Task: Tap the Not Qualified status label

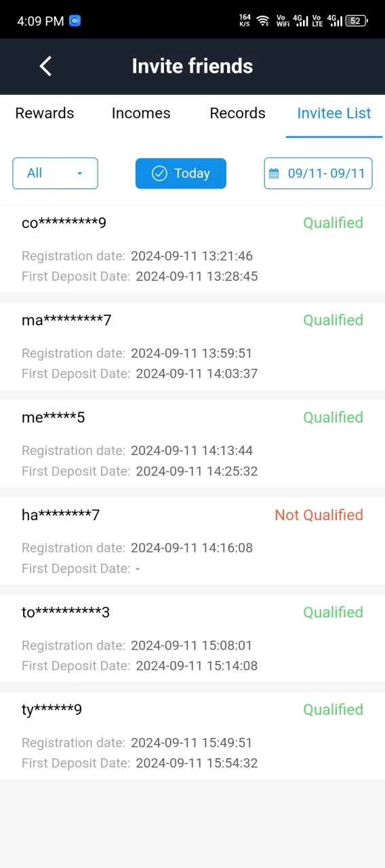Action: (319, 515)
